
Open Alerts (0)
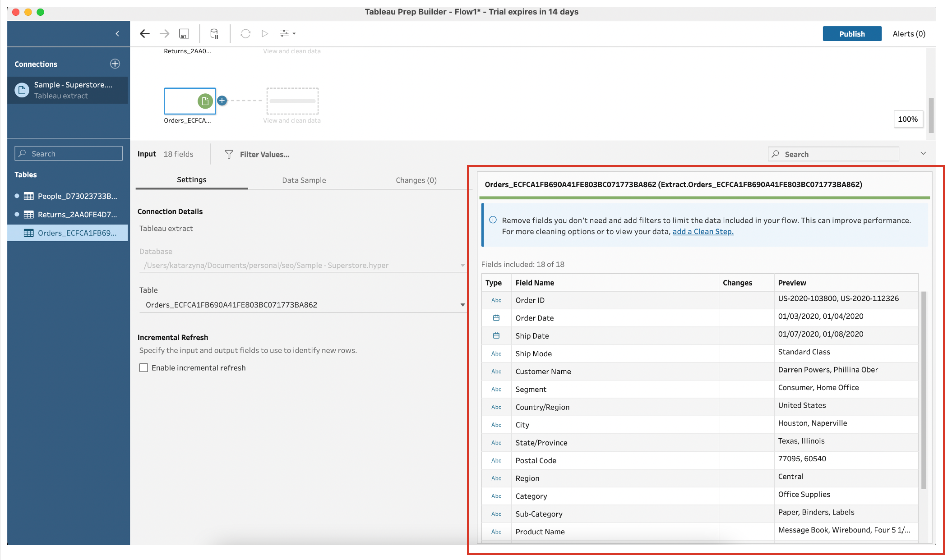click(x=909, y=34)
